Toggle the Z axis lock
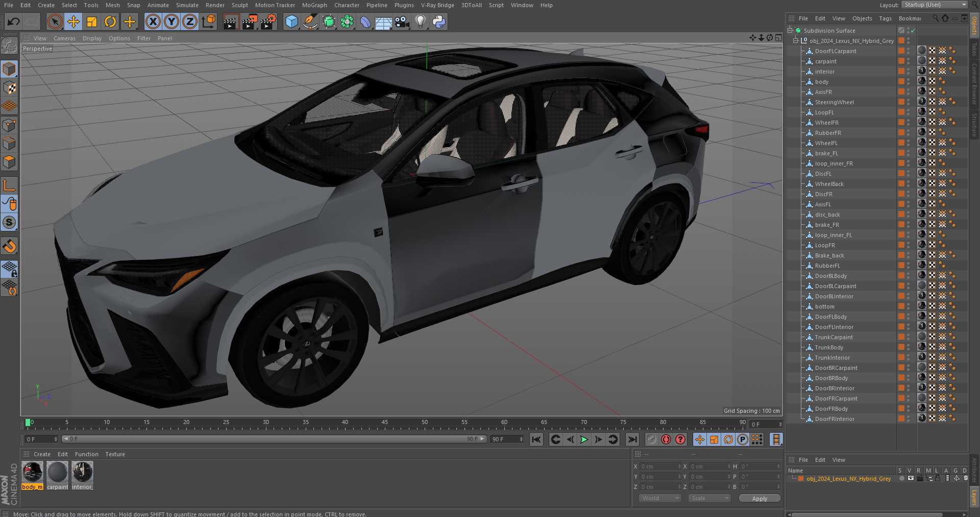 pos(190,21)
